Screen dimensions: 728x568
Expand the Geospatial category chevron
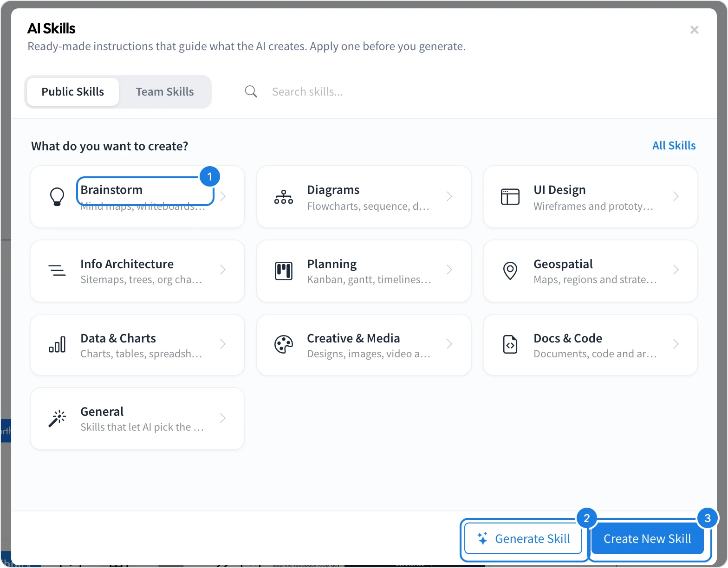[x=676, y=270]
